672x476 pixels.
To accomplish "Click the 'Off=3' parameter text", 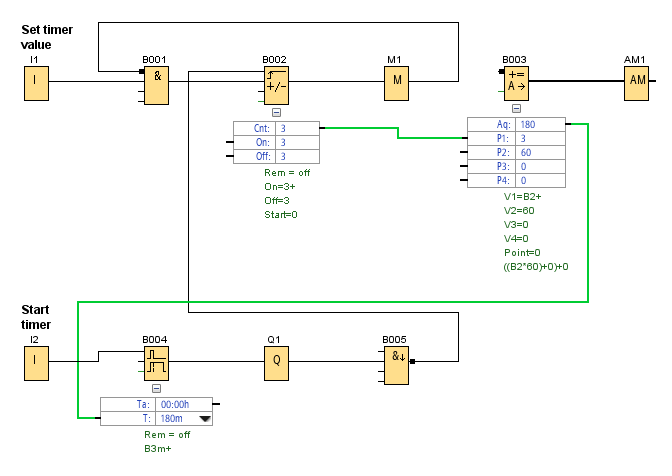I will point(277,201).
